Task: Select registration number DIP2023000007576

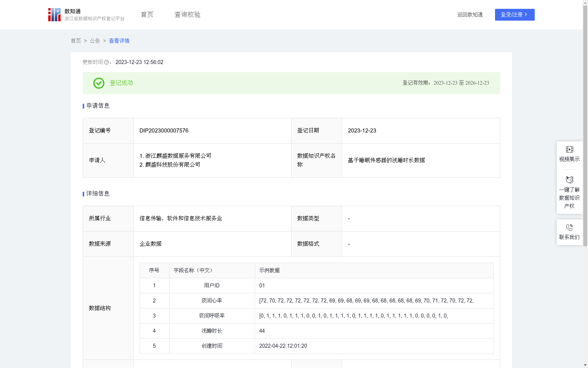Action: [x=164, y=131]
